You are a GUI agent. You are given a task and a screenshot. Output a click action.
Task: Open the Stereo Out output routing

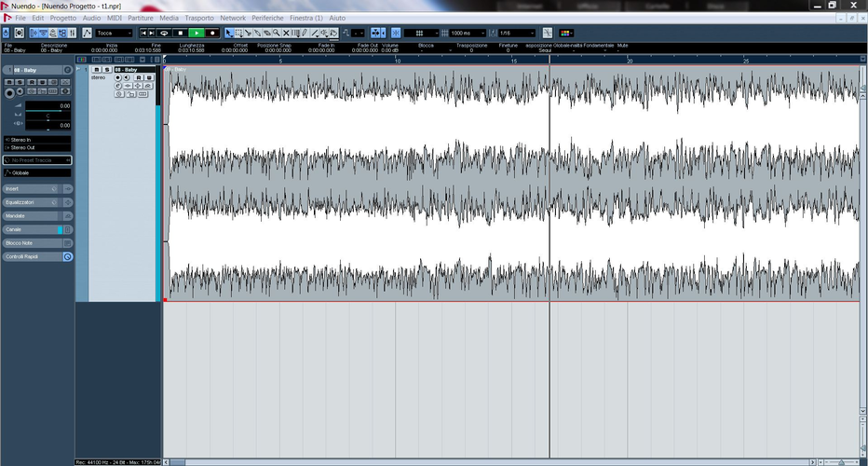37,147
